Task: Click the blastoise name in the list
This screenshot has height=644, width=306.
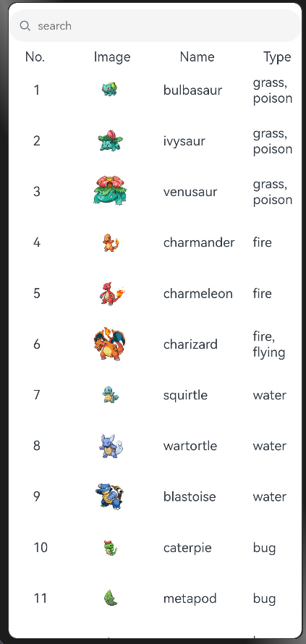Action: coord(190,496)
